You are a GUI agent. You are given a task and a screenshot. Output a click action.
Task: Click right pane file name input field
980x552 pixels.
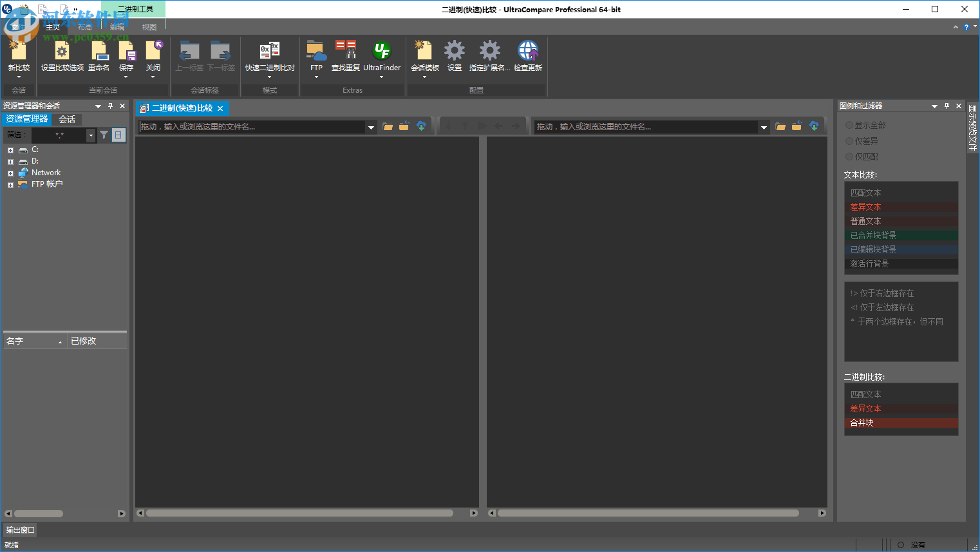[646, 127]
